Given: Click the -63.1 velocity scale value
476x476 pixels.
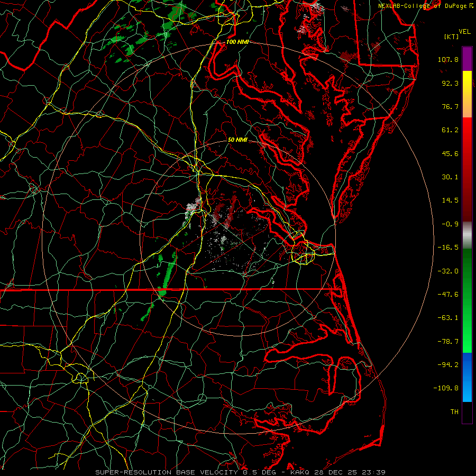Looking at the screenshot, I should pyautogui.click(x=448, y=318).
